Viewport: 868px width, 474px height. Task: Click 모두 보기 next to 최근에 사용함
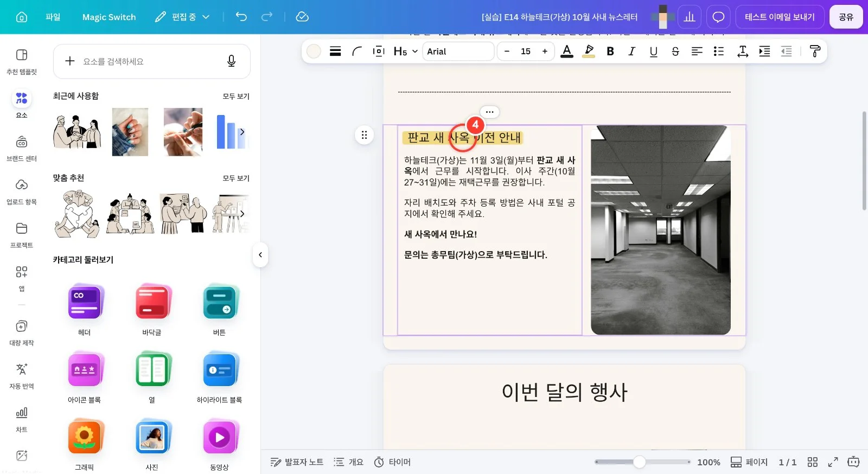pyautogui.click(x=236, y=96)
